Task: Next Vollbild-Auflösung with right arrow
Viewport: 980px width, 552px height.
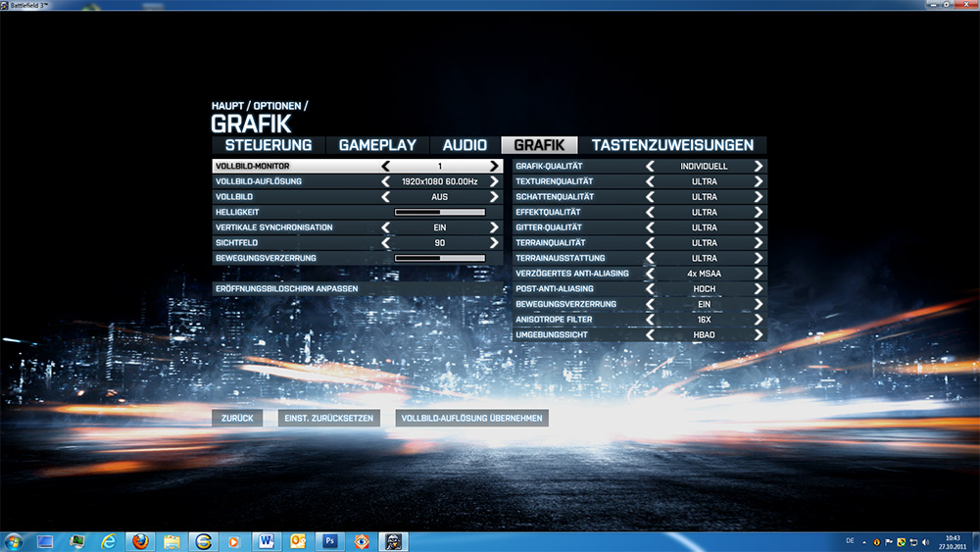Action: point(494,181)
